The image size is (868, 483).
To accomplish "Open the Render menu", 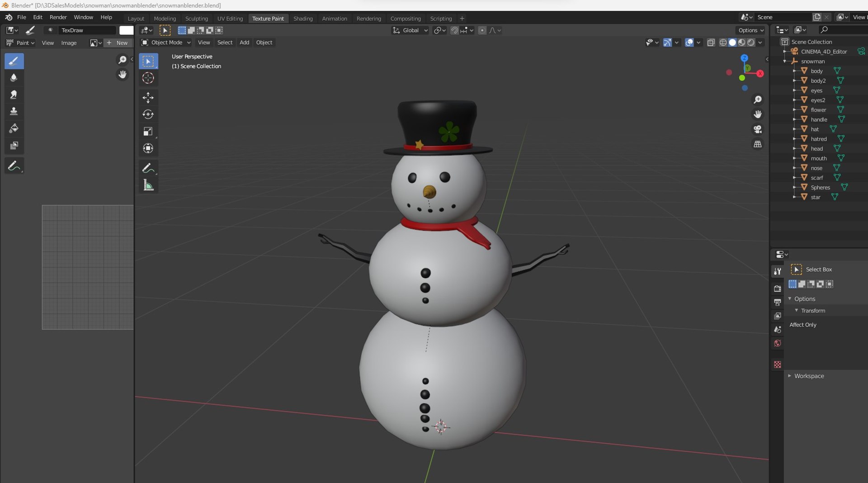I will [58, 17].
